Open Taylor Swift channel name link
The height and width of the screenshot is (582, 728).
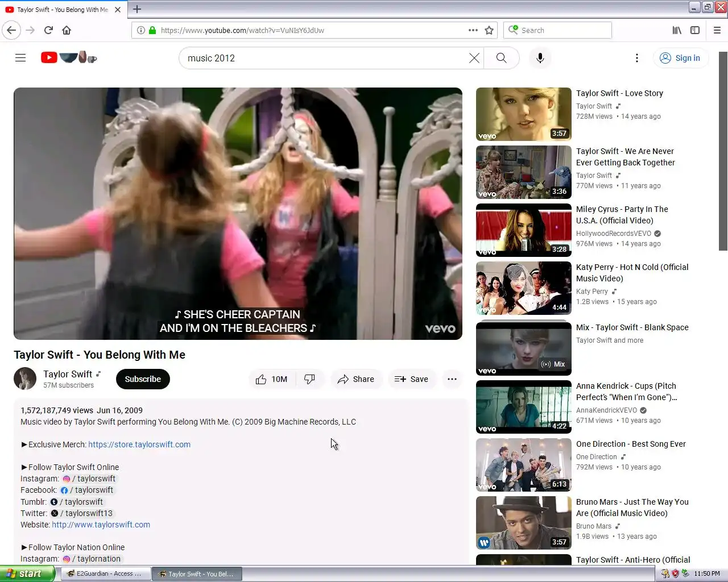[68, 374]
